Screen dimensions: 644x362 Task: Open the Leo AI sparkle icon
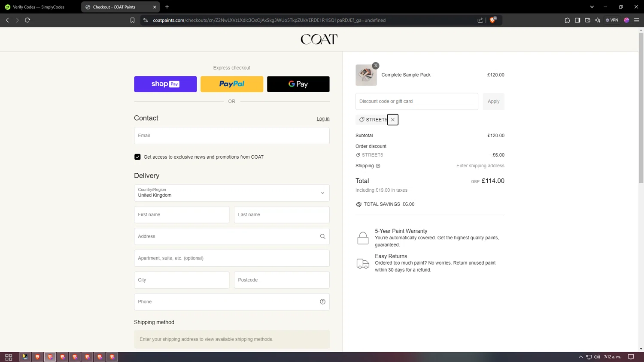[x=598, y=20]
